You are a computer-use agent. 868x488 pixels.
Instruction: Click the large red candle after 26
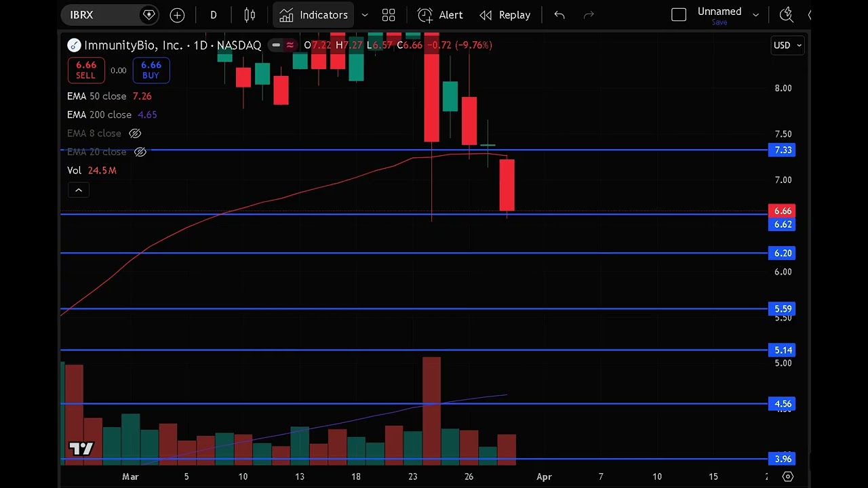pos(507,185)
